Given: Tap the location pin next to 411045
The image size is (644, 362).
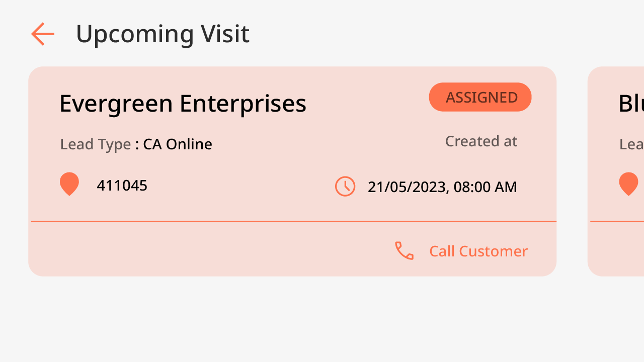Looking at the screenshot, I should 69,184.
